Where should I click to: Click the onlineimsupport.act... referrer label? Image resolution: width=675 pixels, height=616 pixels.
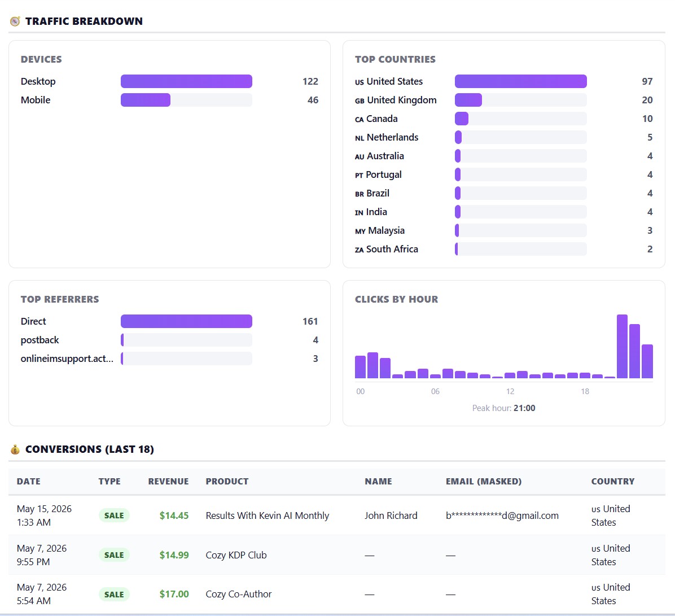pos(67,359)
